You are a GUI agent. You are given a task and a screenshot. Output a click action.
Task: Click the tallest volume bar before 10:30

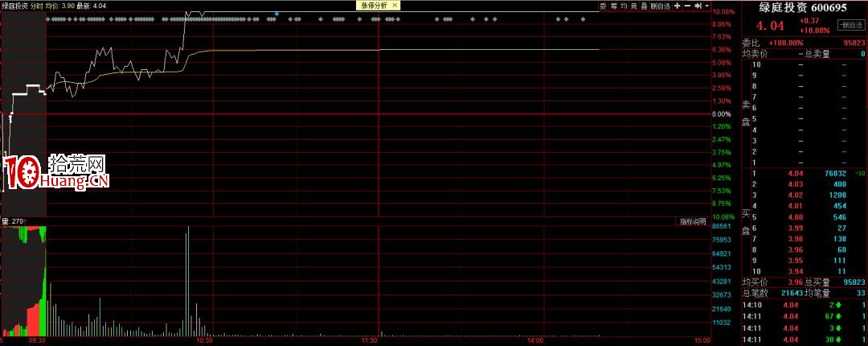[187, 281]
